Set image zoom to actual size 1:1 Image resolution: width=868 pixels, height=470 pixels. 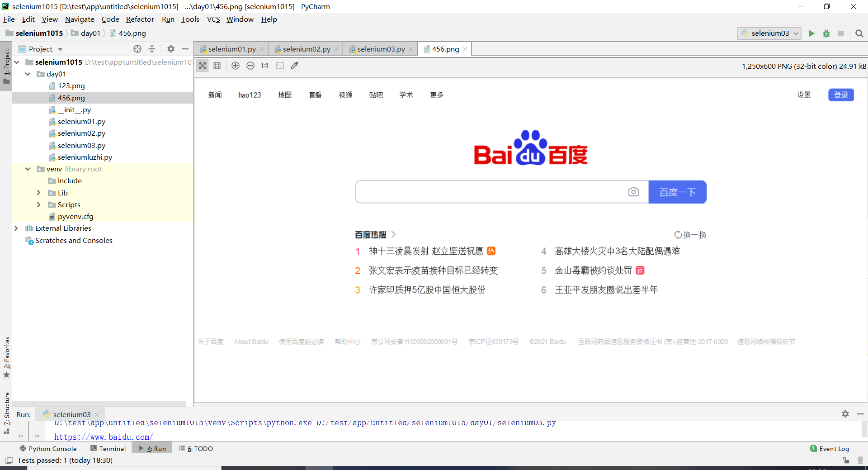click(265, 66)
